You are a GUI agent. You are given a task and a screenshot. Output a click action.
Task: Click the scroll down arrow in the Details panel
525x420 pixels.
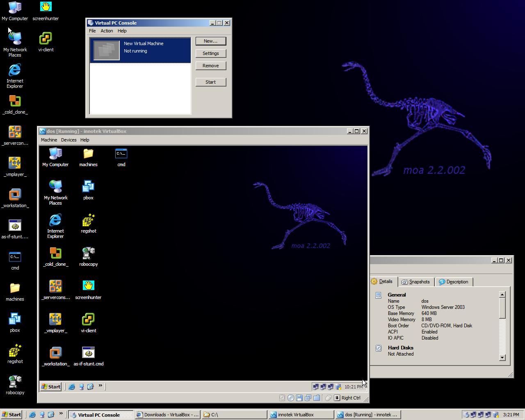pyautogui.click(x=502, y=358)
